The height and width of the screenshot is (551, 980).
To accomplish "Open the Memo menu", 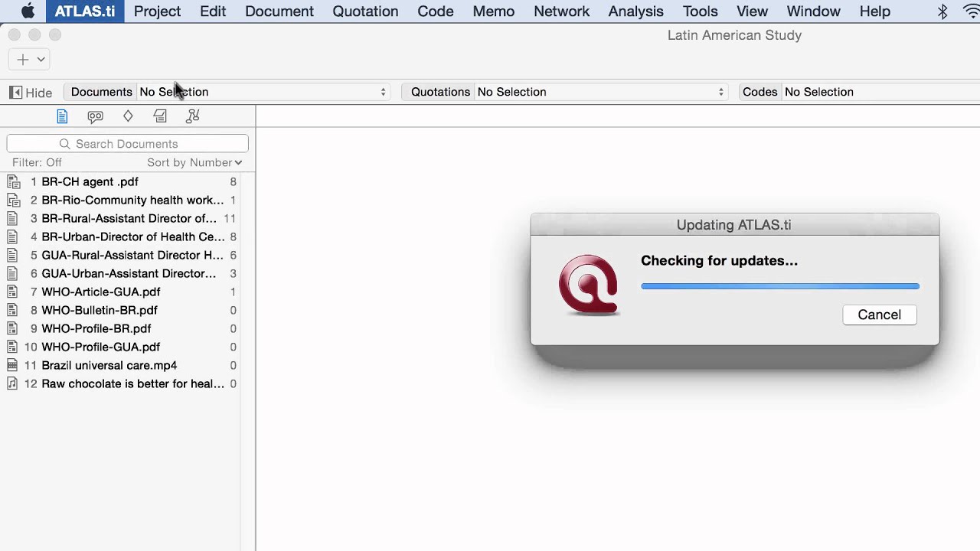I will (x=494, y=11).
